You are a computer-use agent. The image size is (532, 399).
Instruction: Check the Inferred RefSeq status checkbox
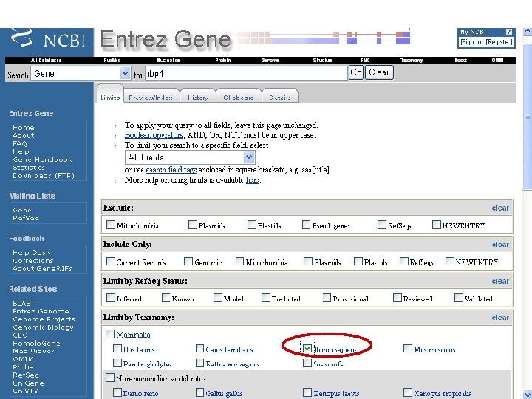click(x=111, y=298)
